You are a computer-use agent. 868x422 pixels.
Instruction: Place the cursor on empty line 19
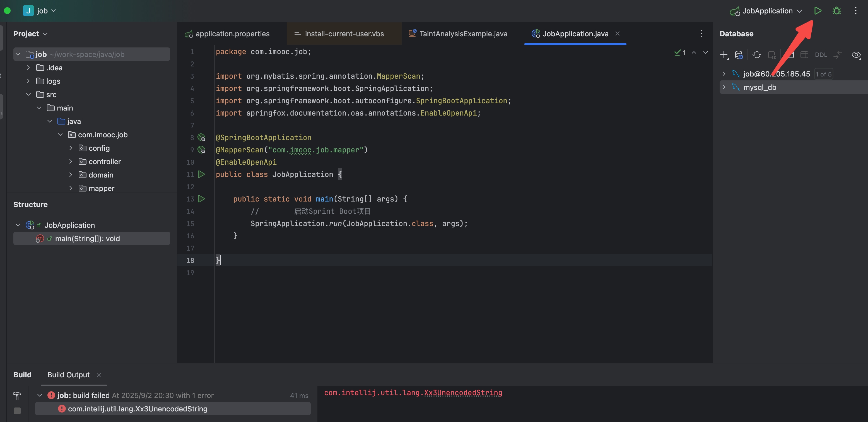pyautogui.click(x=463, y=273)
